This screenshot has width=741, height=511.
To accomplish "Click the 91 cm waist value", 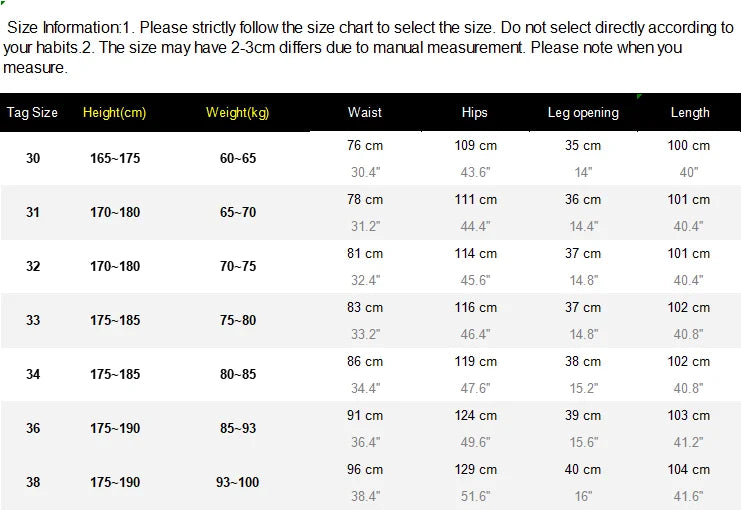I will 365,415.
